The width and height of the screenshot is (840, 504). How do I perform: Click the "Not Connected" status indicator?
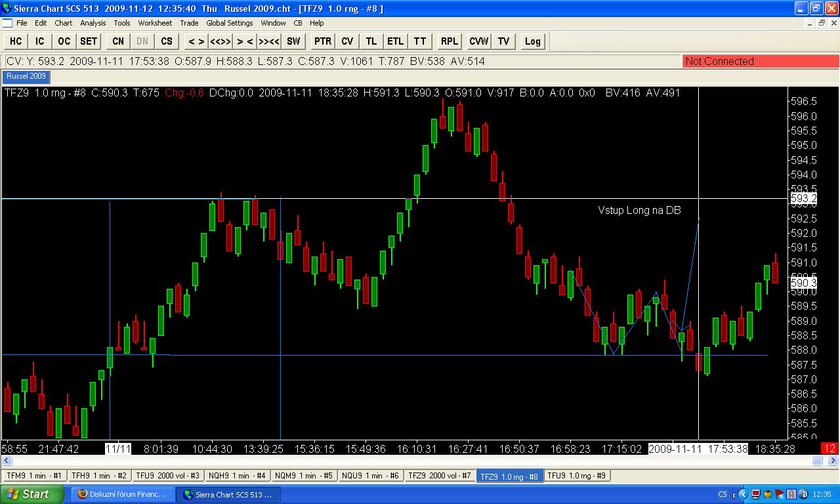tap(761, 61)
